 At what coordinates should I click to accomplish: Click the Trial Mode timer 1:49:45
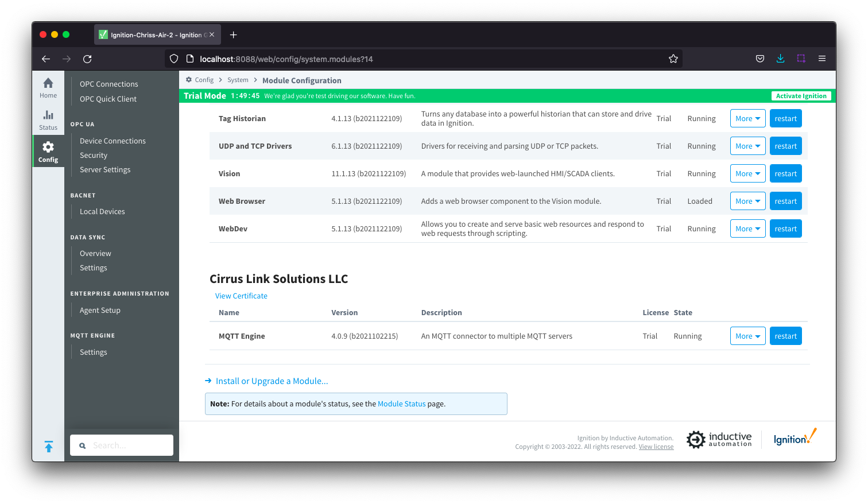click(245, 96)
